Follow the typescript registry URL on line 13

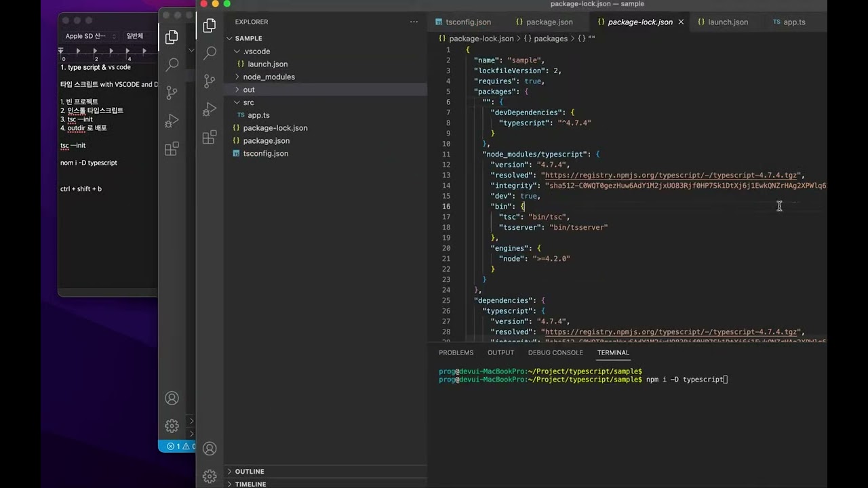pos(672,175)
